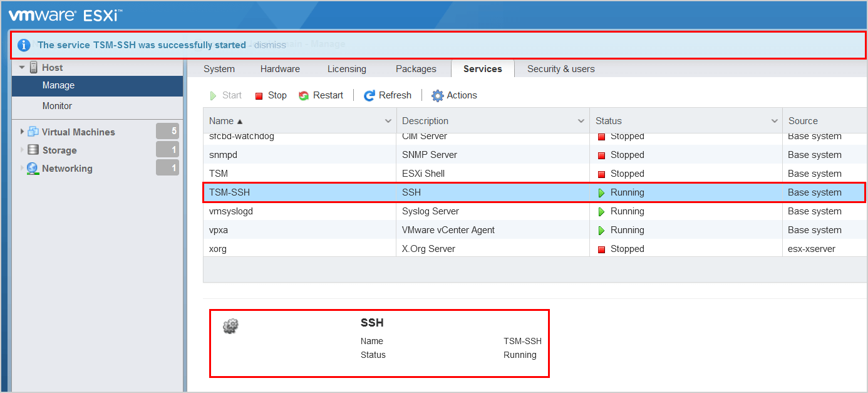The image size is (868, 393).
Task: Switch to the System tab
Action: click(219, 69)
